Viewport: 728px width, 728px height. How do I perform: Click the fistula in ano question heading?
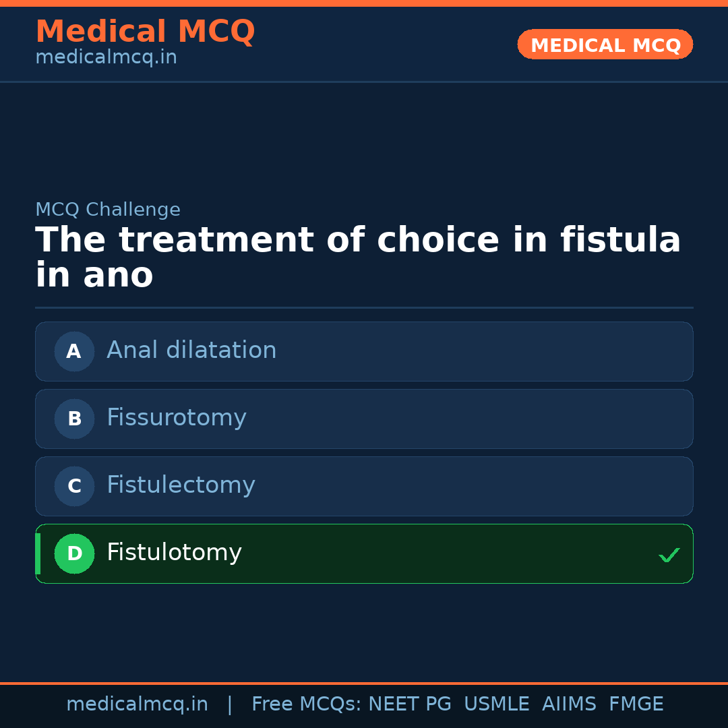(357, 257)
